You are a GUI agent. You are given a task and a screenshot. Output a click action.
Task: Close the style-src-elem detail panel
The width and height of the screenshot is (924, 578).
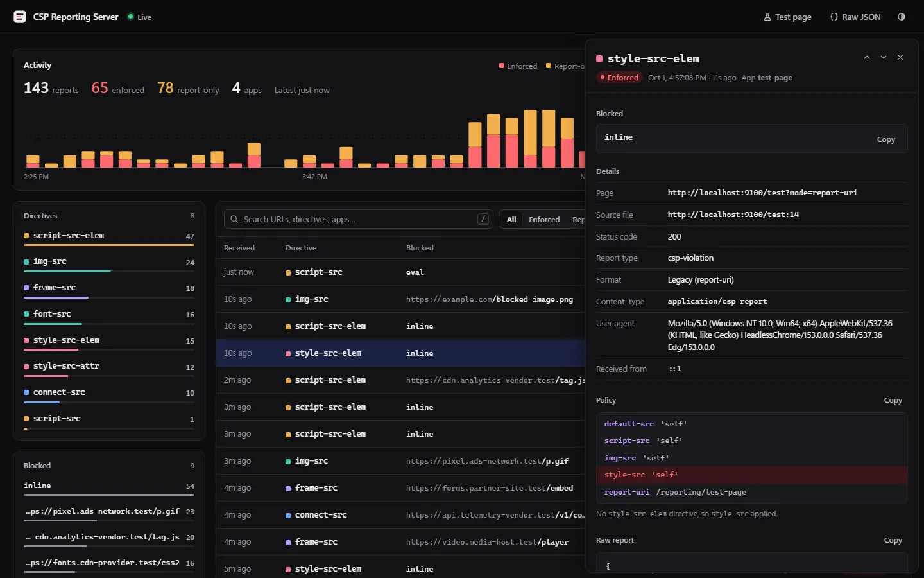(900, 57)
